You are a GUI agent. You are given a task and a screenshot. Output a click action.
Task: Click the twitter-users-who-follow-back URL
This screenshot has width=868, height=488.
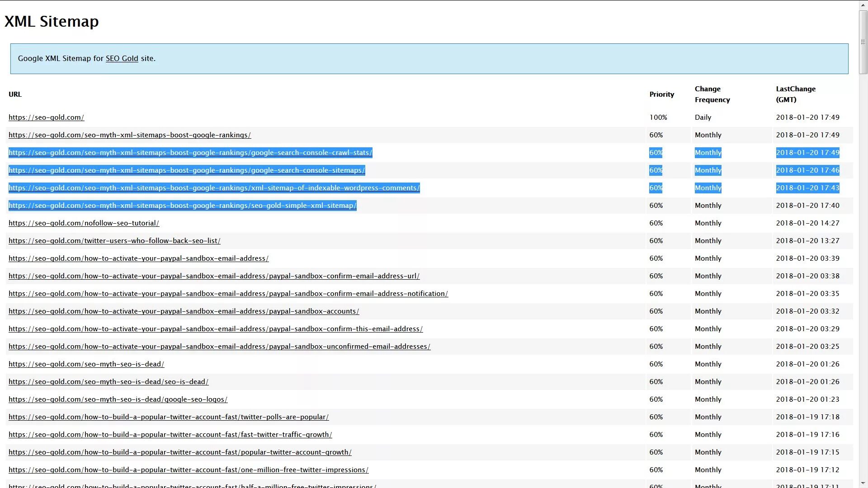114,240
